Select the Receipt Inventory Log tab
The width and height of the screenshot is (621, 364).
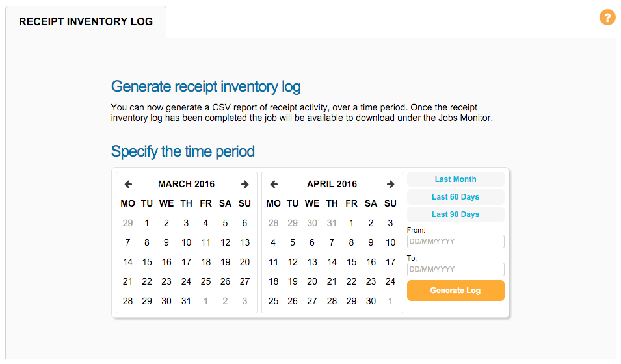tap(86, 21)
